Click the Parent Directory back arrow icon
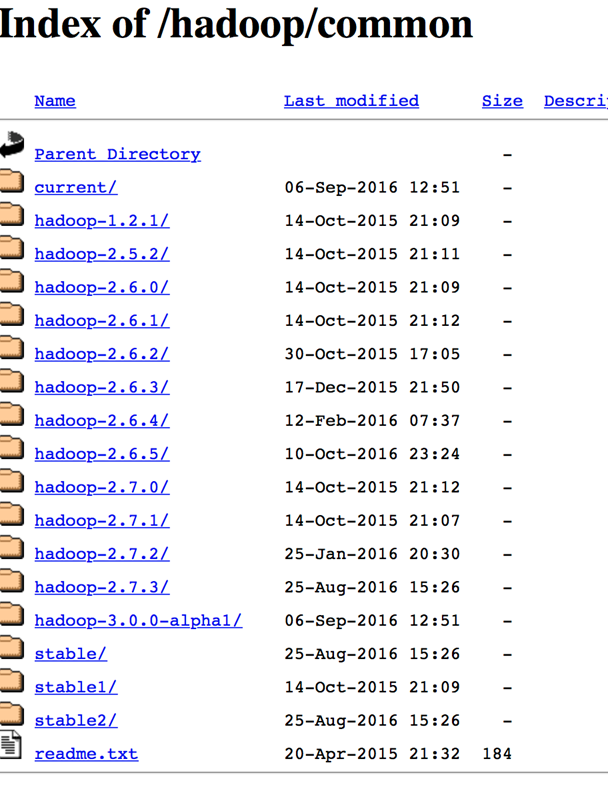Viewport: 608px width, 785px height. 11,146
